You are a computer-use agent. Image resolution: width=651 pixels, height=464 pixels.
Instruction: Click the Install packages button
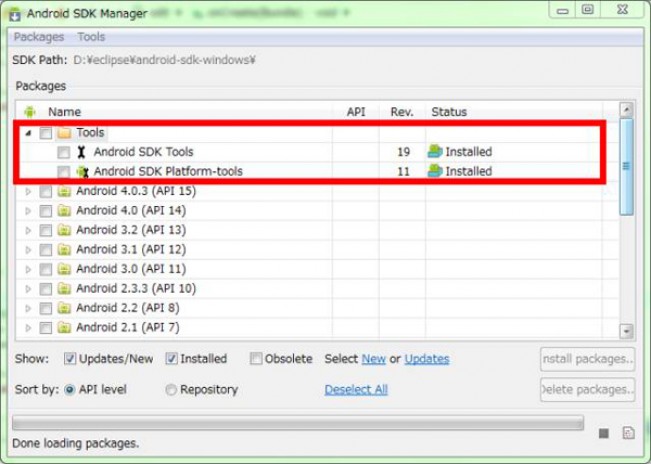click(587, 359)
